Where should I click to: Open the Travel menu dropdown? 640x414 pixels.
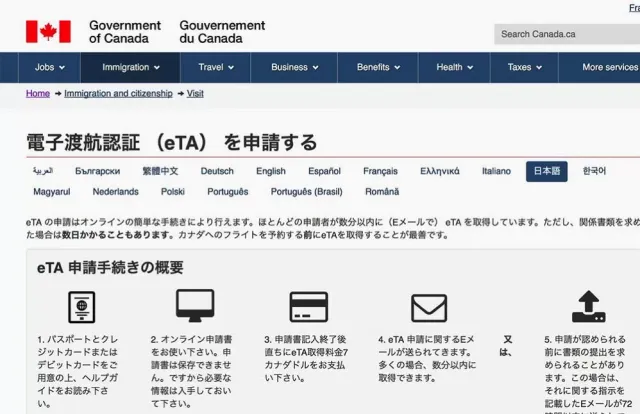click(x=216, y=67)
